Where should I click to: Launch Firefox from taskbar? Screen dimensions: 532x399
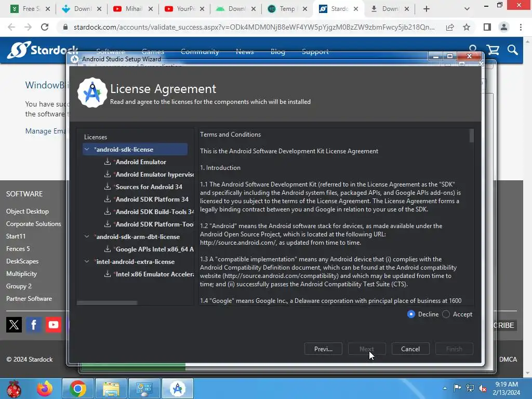[45, 389]
